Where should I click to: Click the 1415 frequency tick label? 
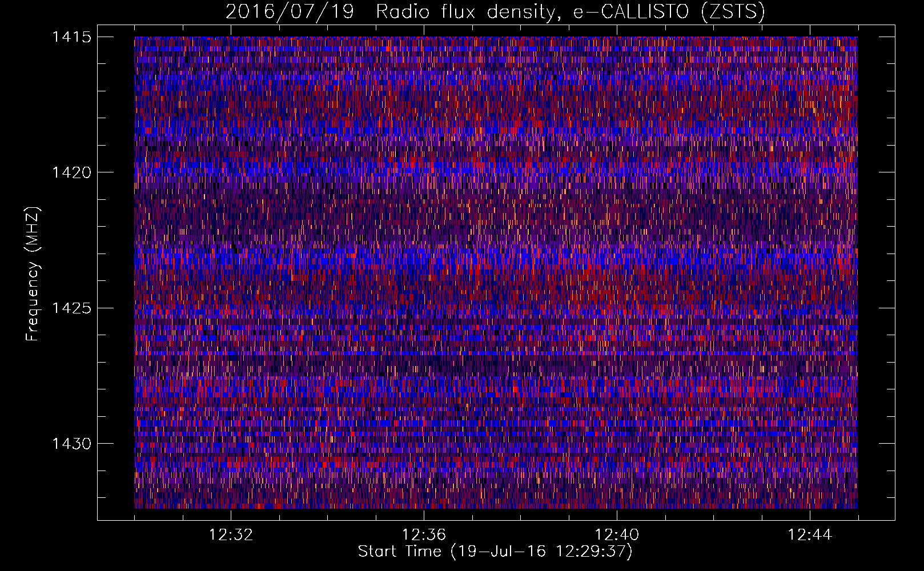[x=71, y=37]
